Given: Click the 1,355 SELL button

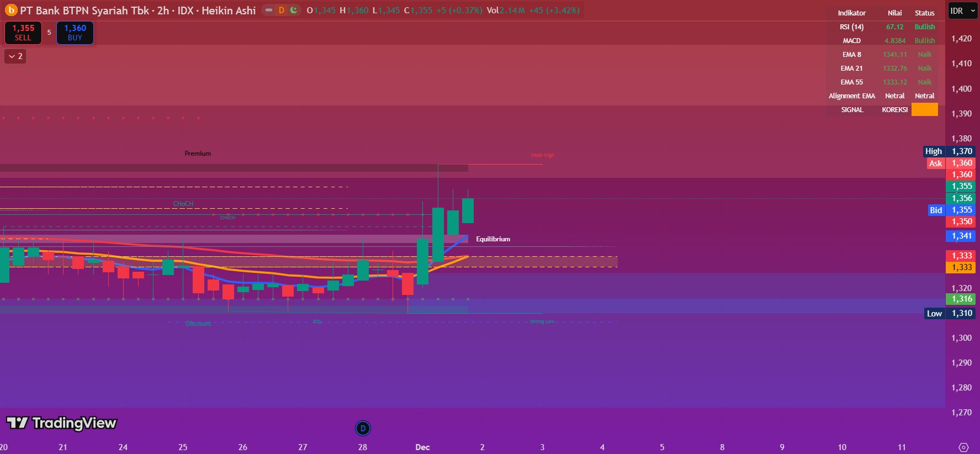Looking at the screenshot, I should [23, 33].
